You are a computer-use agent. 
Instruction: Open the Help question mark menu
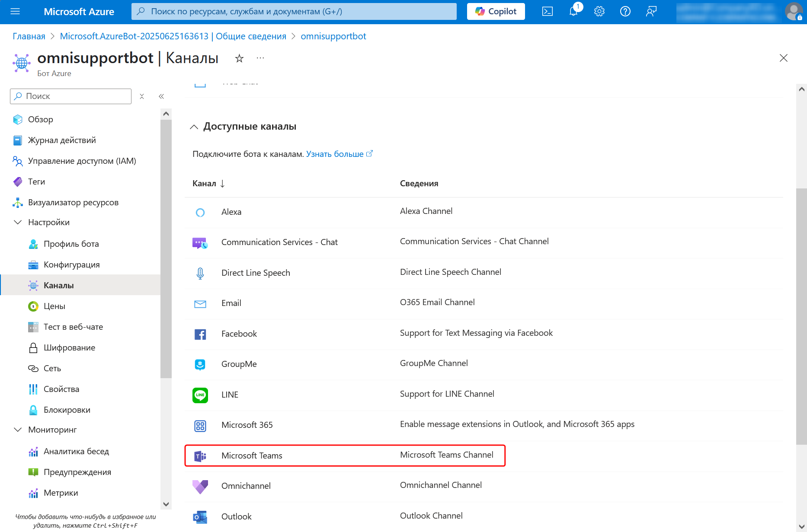pos(625,12)
